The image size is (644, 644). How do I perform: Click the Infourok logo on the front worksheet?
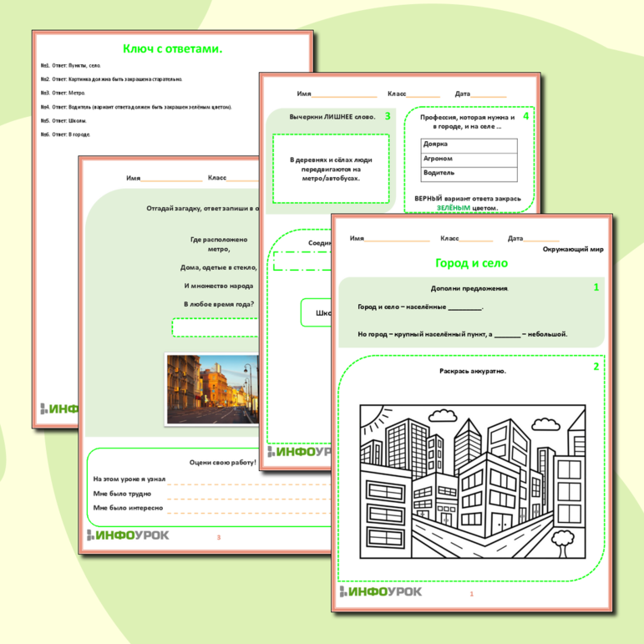380,591
